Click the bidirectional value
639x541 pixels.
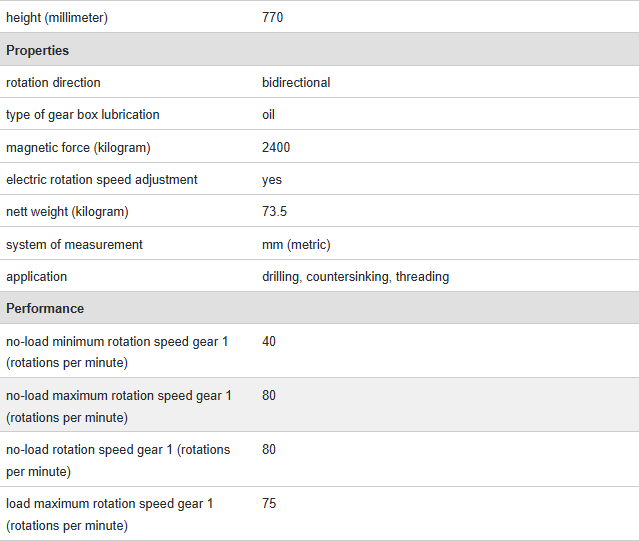(x=296, y=82)
